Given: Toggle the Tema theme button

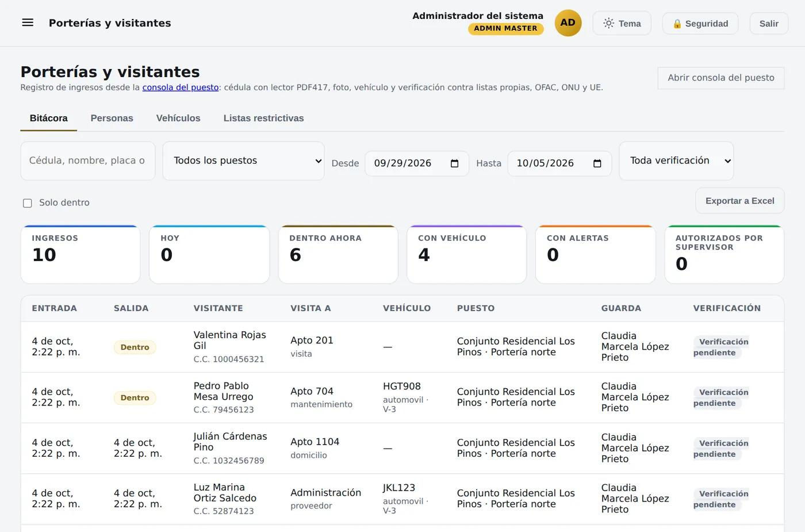Looking at the screenshot, I should pyautogui.click(x=622, y=23).
